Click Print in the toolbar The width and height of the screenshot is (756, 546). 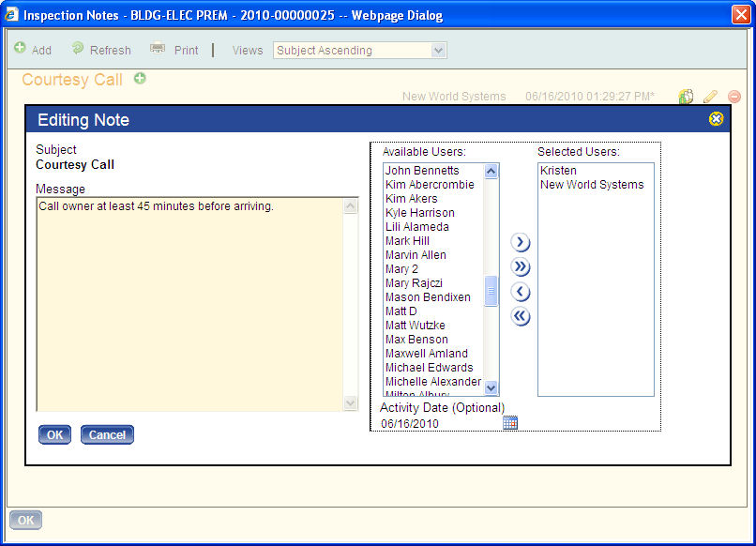174,50
